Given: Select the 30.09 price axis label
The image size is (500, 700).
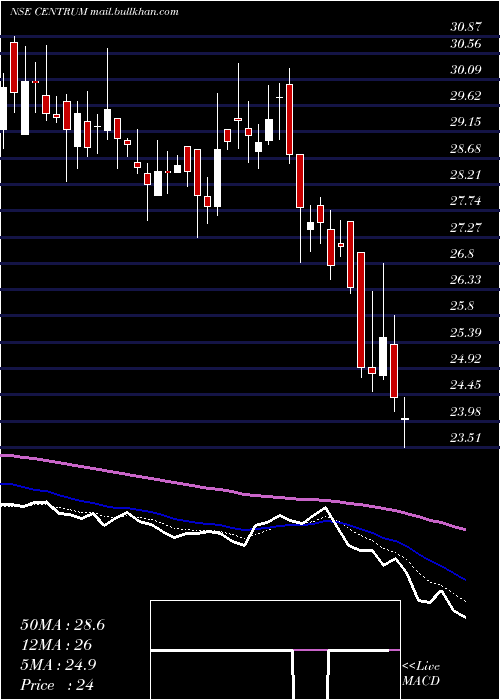Looking at the screenshot, I should point(466,70).
